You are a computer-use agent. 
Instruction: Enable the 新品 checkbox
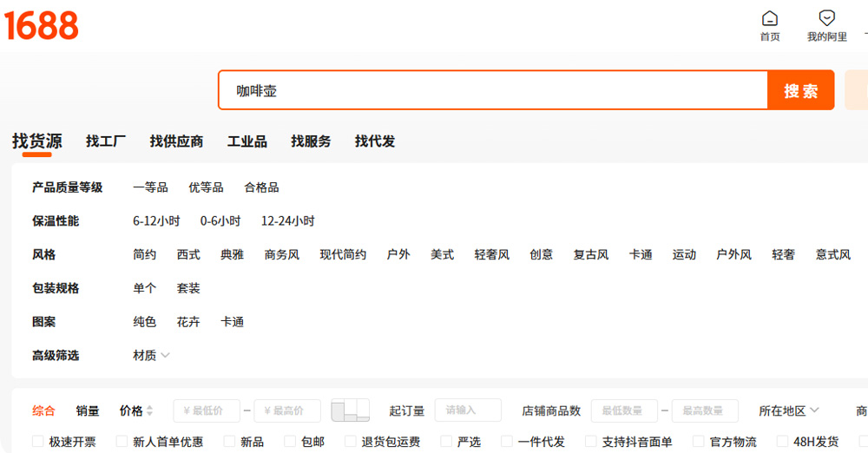(x=229, y=442)
